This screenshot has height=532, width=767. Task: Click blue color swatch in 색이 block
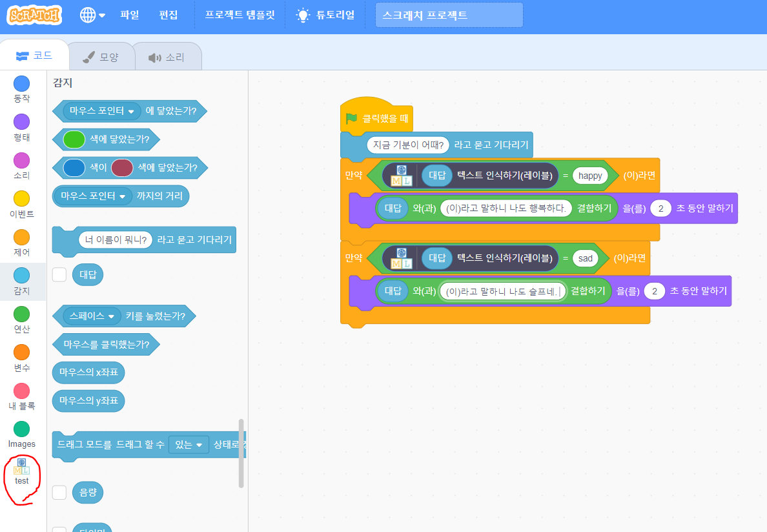tap(74, 168)
